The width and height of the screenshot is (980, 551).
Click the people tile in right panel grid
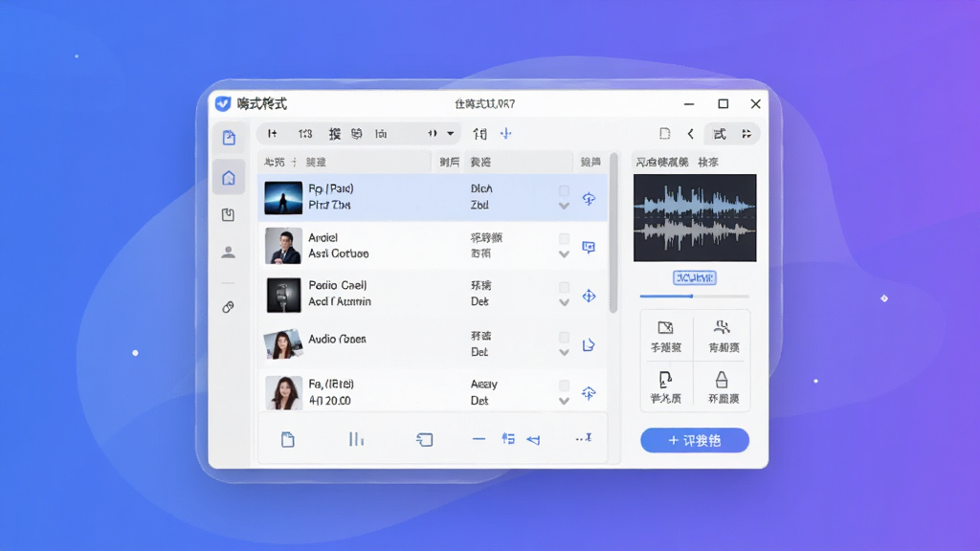tap(724, 336)
